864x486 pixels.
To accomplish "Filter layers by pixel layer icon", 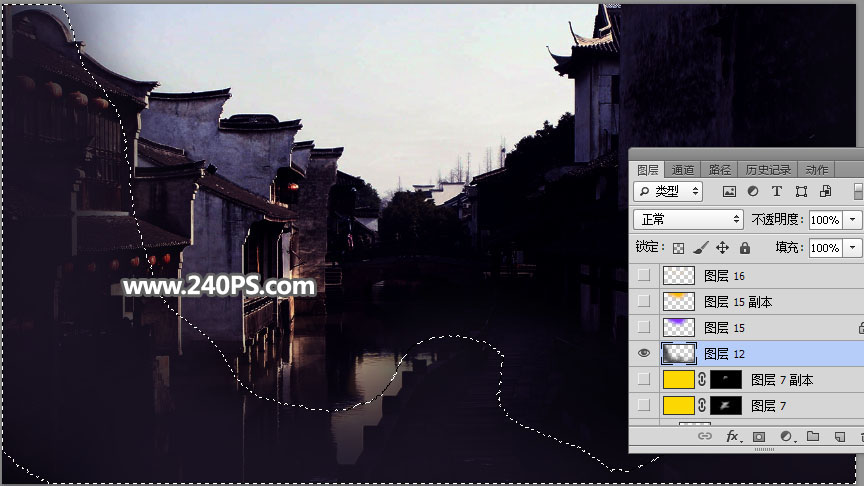I will click(x=729, y=191).
